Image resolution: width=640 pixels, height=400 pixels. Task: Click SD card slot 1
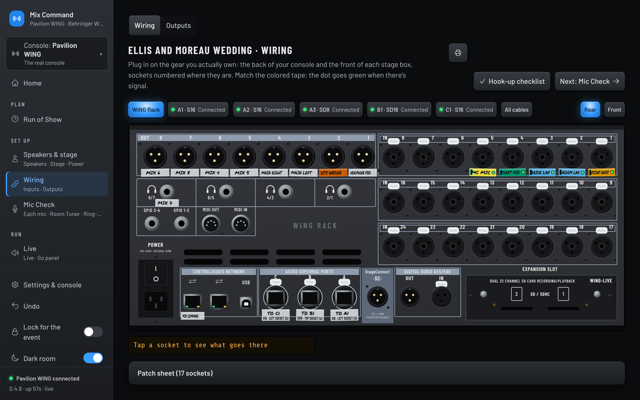pos(563,294)
